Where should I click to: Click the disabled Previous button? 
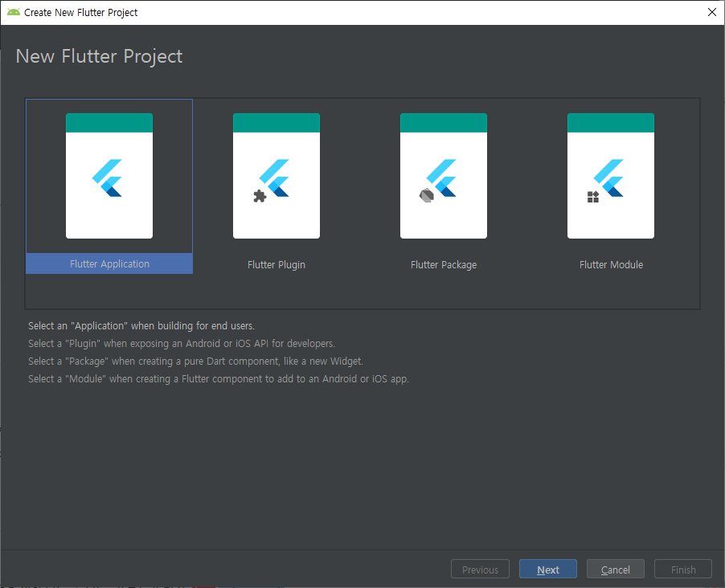click(x=480, y=569)
